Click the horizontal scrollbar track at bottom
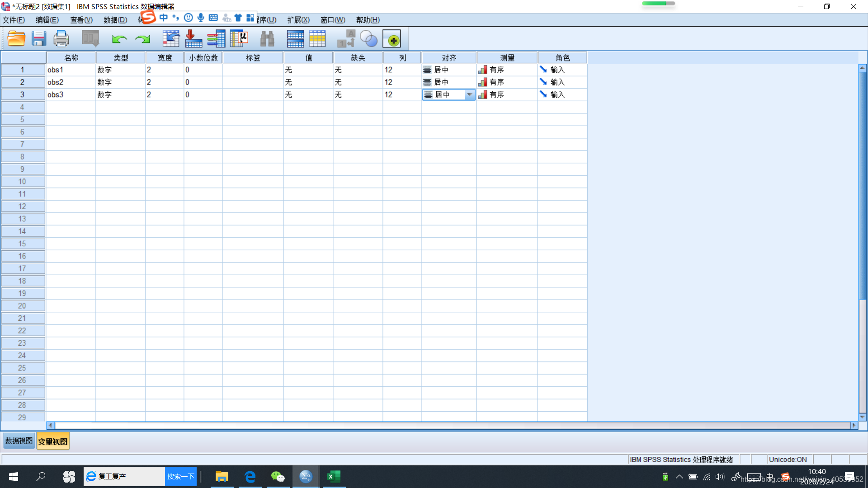 pos(452,425)
